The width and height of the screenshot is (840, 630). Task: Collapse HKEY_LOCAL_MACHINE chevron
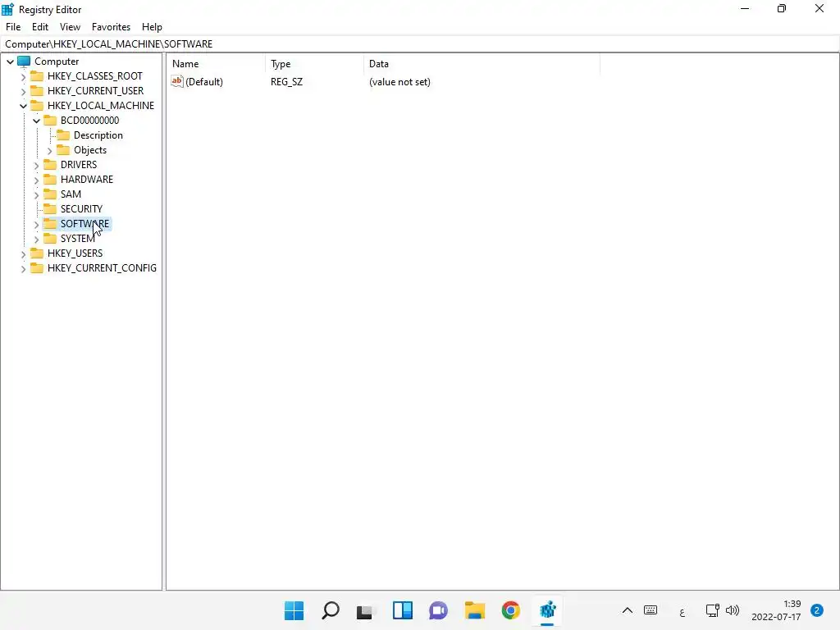click(23, 106)
